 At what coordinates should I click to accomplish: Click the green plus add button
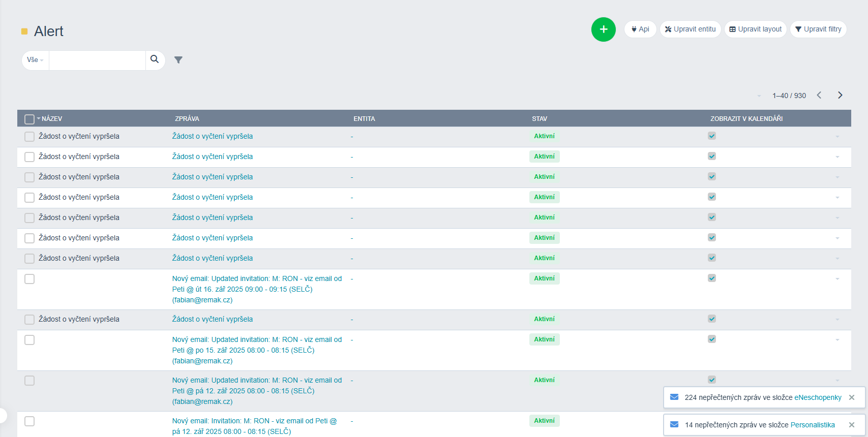coord(603,29)
